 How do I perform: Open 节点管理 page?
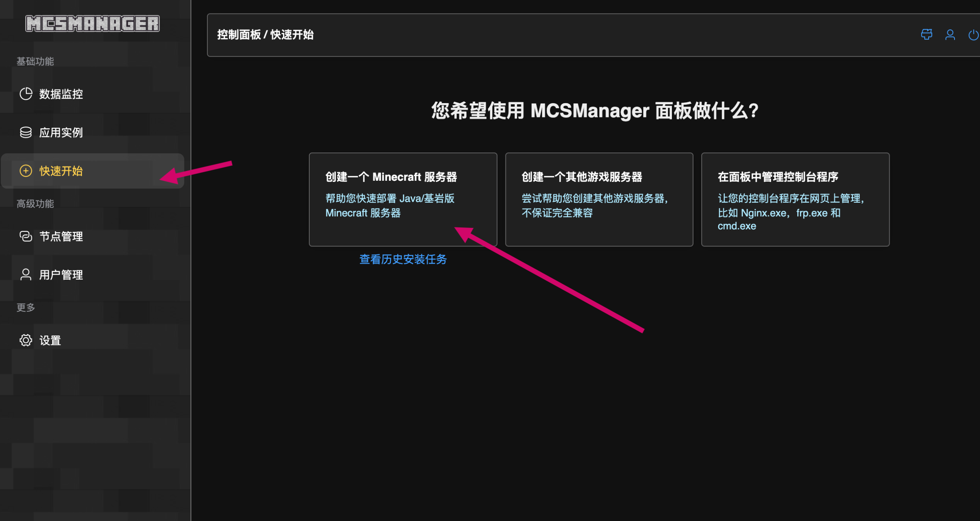[93, 236]
